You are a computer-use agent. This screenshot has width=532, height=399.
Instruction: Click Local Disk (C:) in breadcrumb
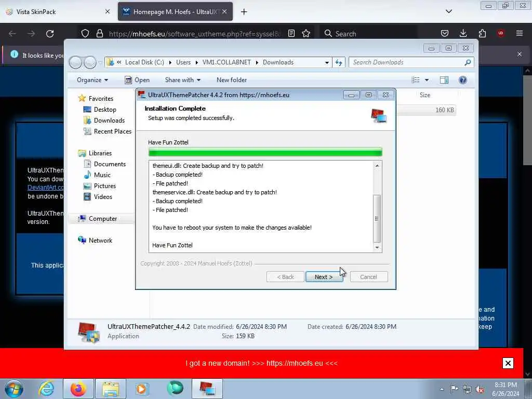(x=144, y=62)
